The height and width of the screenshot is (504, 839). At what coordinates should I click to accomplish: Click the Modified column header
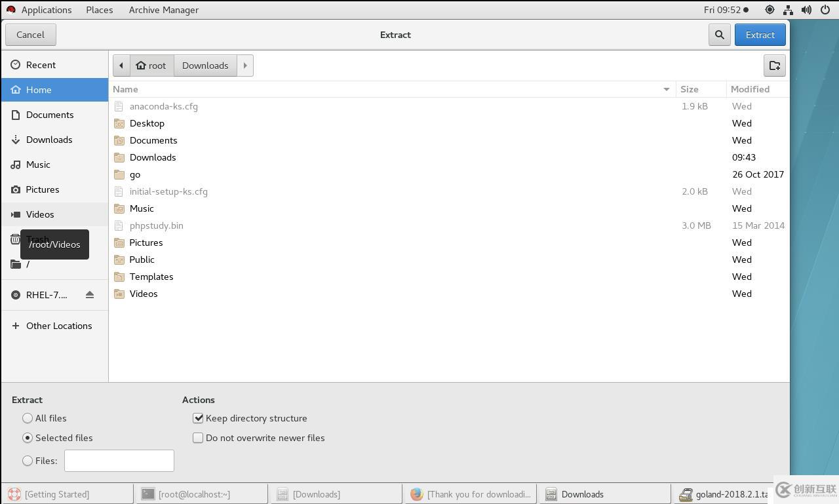(758, 89)
